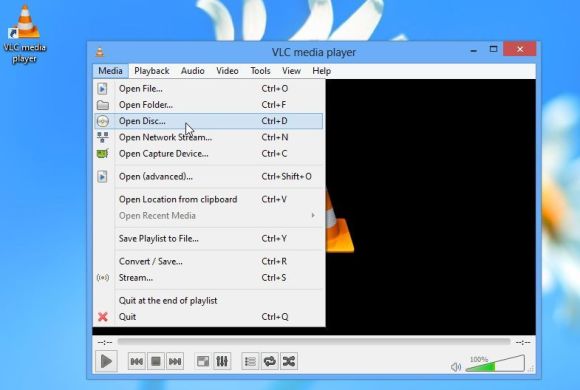The width and height of the screenshot is (580, 390).
Task: Click the Stream broadcast icon
Action: pyautogui.click(x=102, y=278)
